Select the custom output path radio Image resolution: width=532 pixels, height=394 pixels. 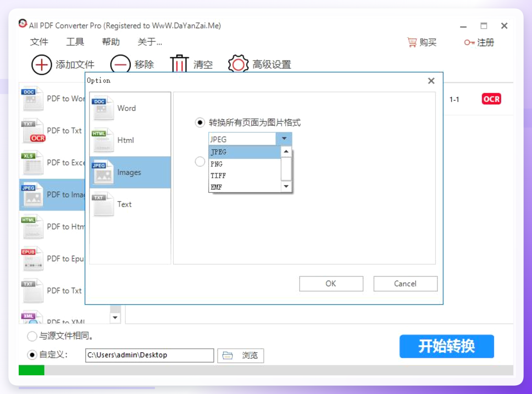[32, 355]
